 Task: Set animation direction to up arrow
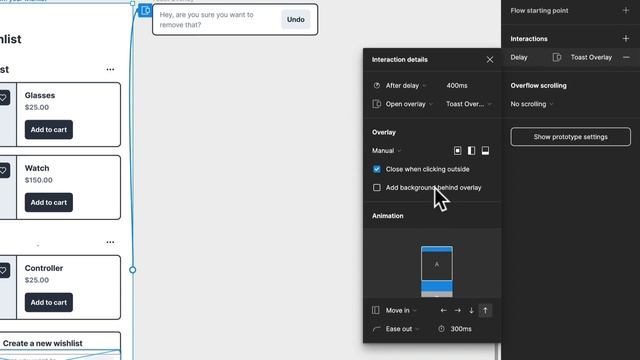click(485, 311)
